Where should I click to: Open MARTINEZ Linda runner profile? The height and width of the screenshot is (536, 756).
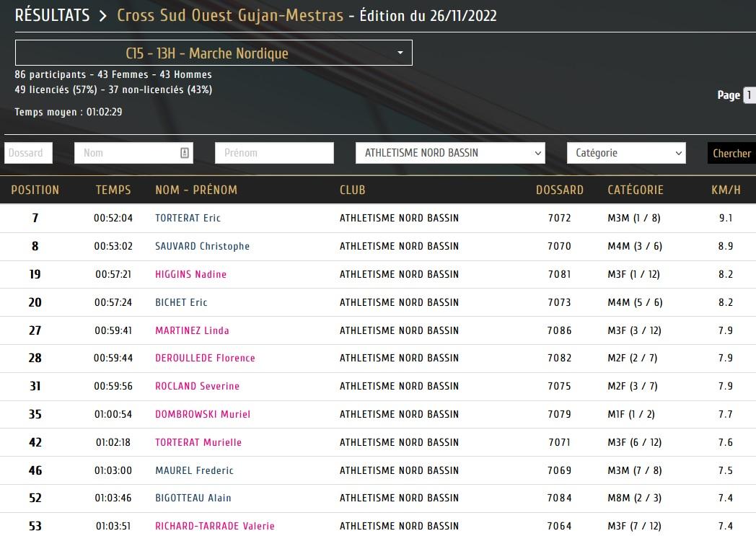(x=192, y=330)
